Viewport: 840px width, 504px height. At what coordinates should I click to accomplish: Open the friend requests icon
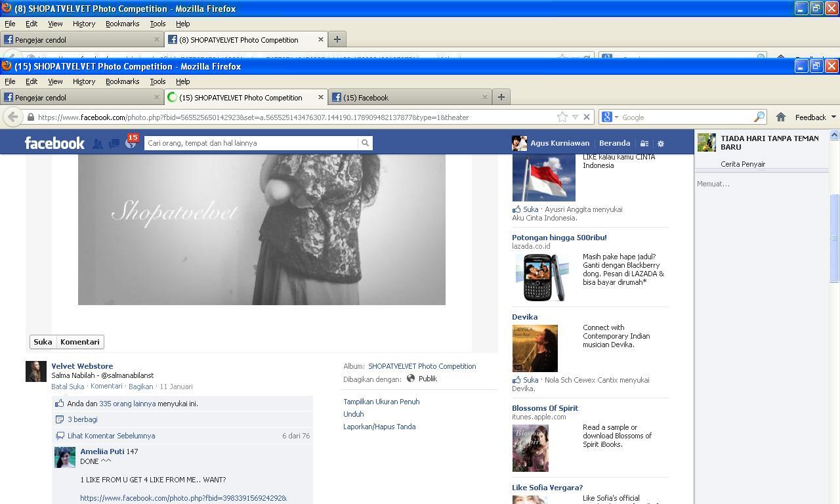coord(97,144)
